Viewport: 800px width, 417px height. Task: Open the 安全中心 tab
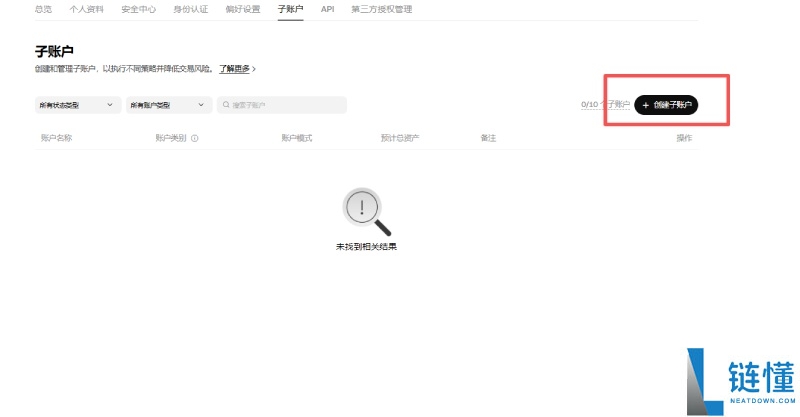pos(139,9)
